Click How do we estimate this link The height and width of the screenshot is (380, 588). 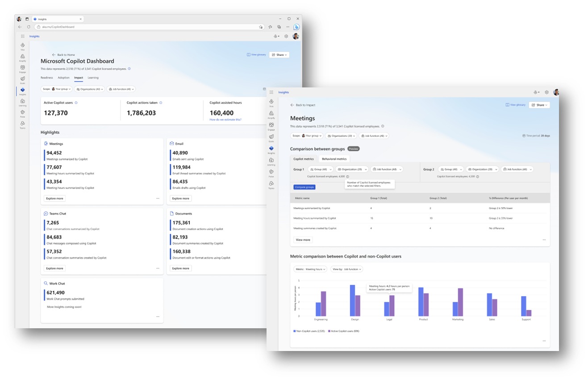click(225, 120)
